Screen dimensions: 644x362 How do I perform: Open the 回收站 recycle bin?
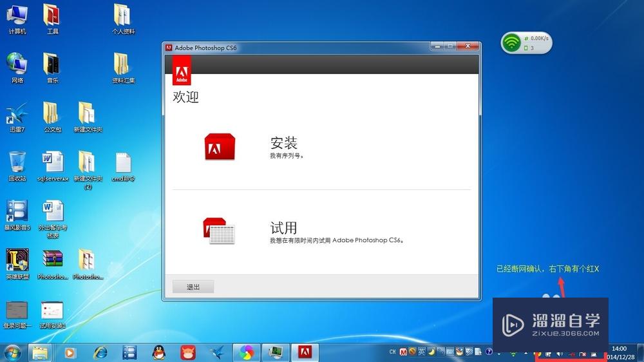17,166
